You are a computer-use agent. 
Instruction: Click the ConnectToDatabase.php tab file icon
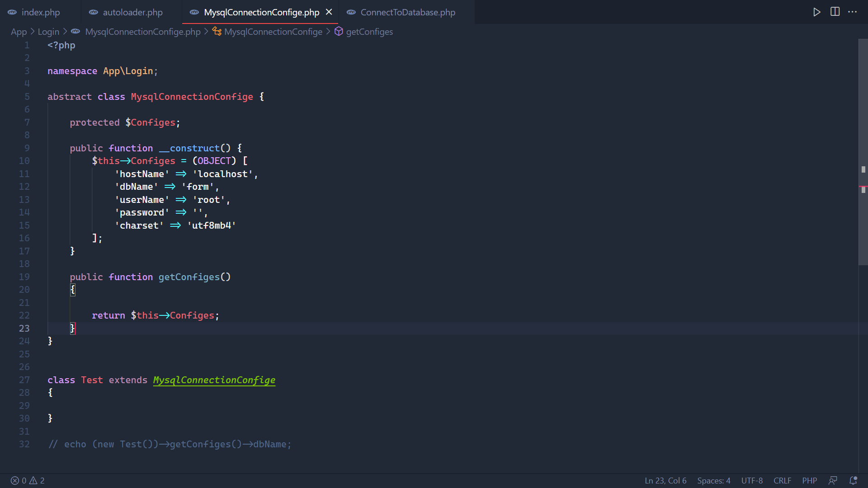tap(351, 12)
